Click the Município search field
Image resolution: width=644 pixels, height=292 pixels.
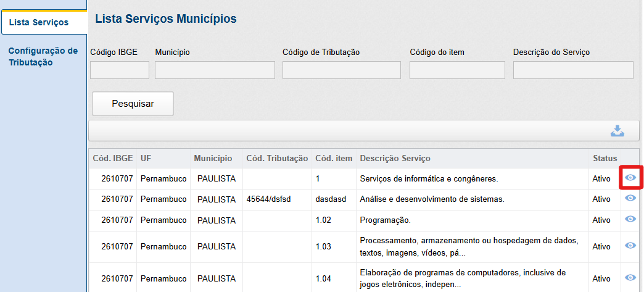(215, 70)
